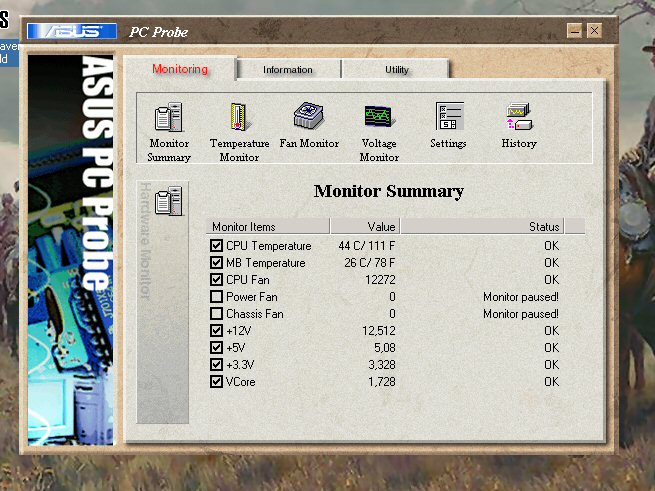Open the Fan Monitor icon
Image resolution: width=655 pixels, height=491 pixels.
point(309,116)
